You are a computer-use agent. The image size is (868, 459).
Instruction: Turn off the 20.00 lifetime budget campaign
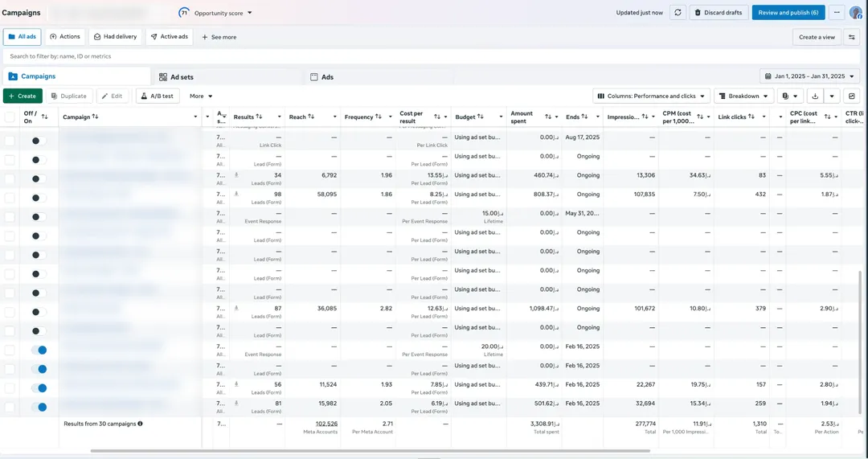(39, 350)
